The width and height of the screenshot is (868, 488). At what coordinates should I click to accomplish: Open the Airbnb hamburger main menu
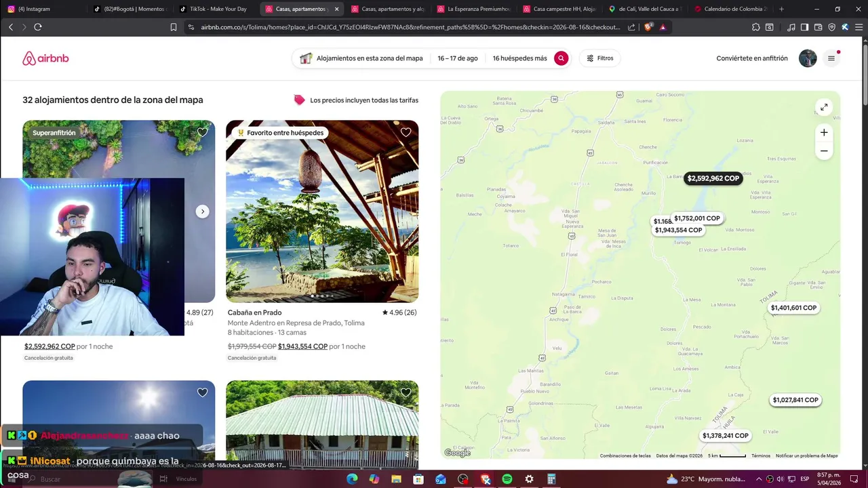(831, 58)
